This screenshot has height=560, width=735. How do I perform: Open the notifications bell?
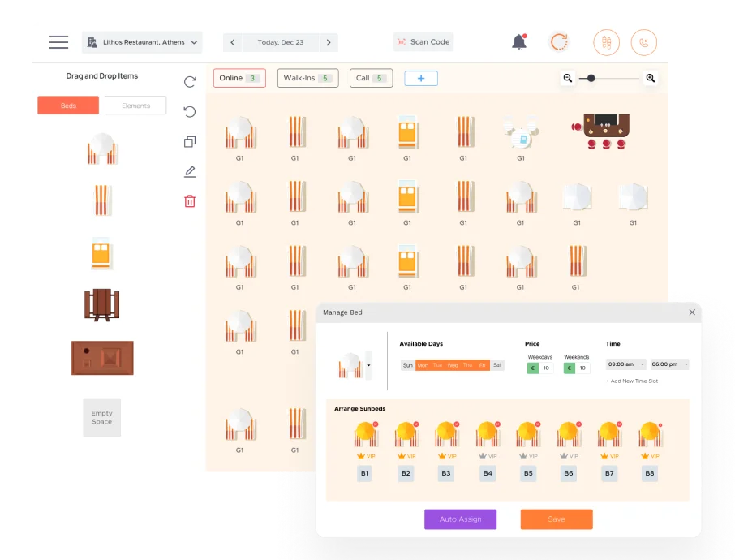pos(519,41)
